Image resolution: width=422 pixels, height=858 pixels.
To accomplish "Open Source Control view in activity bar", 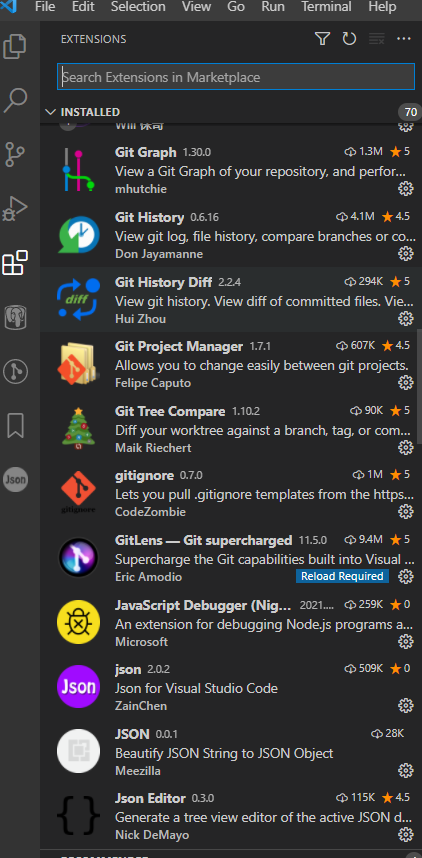I will 15,154.
